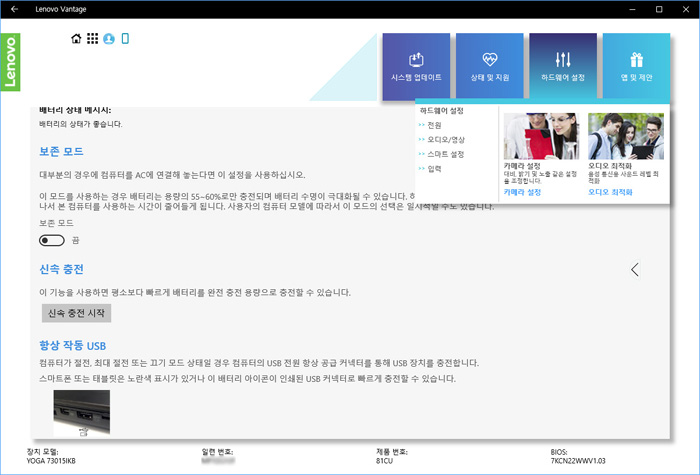Click the USB connector image
Image resolution: width=700 pixels, height=475 pixels.
(x=82, y=413)
